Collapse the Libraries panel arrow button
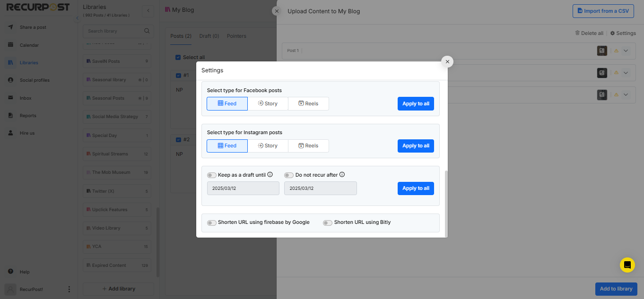 pos(148,10)
